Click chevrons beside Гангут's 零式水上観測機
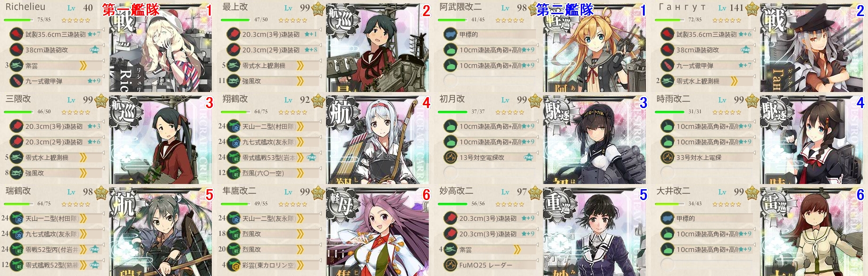 click(x=734, y=81)
